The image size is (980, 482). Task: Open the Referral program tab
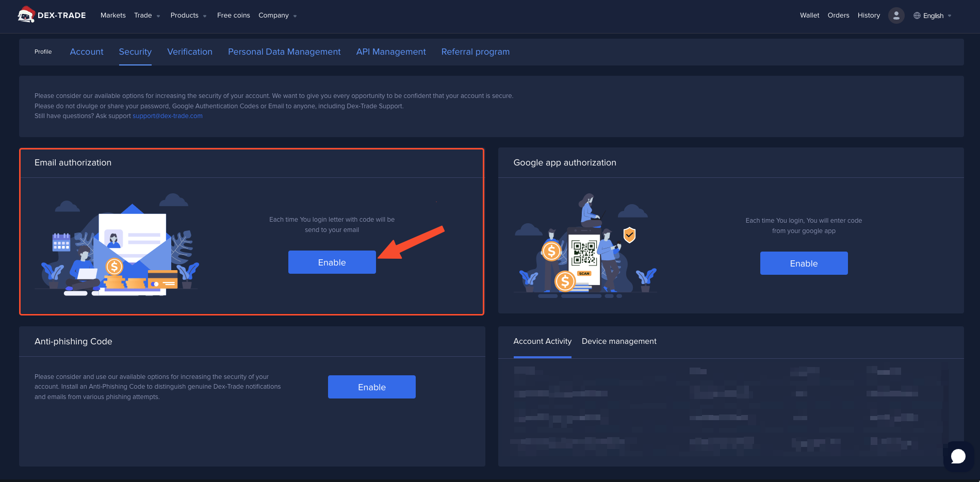[476, 52]
